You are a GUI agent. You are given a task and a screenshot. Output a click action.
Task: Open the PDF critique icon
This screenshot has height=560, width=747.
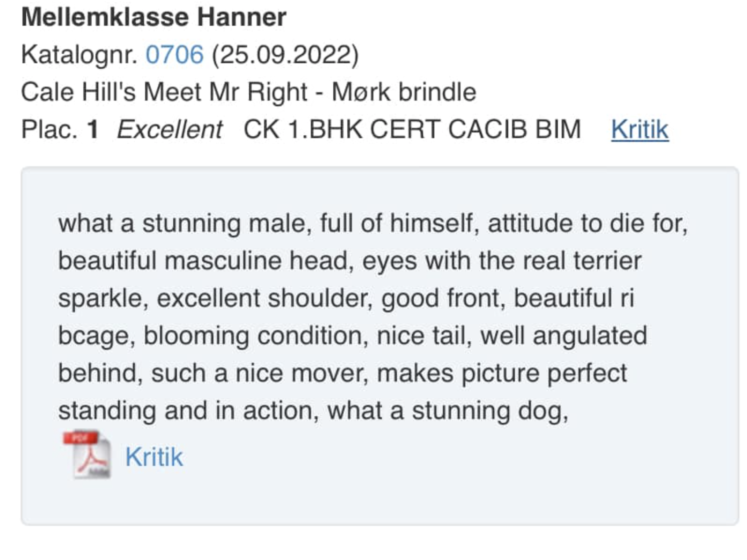tap(87, 455)
